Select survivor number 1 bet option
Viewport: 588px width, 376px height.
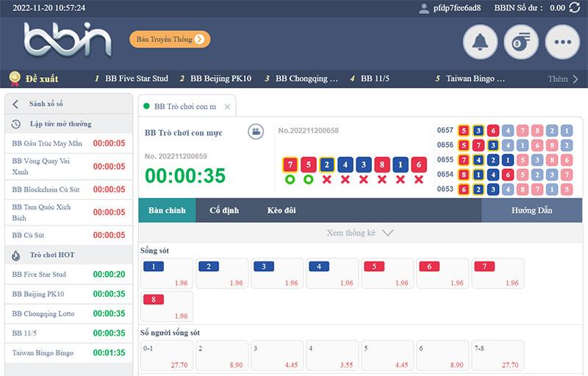tap(167, 272)
